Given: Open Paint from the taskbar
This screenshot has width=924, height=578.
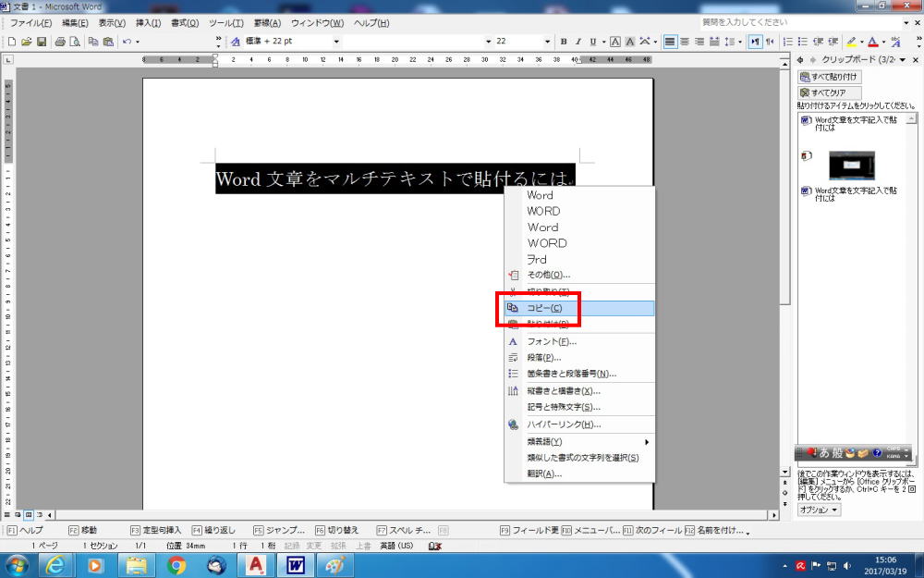Looking at the screenshot, I should coord(336,566).
